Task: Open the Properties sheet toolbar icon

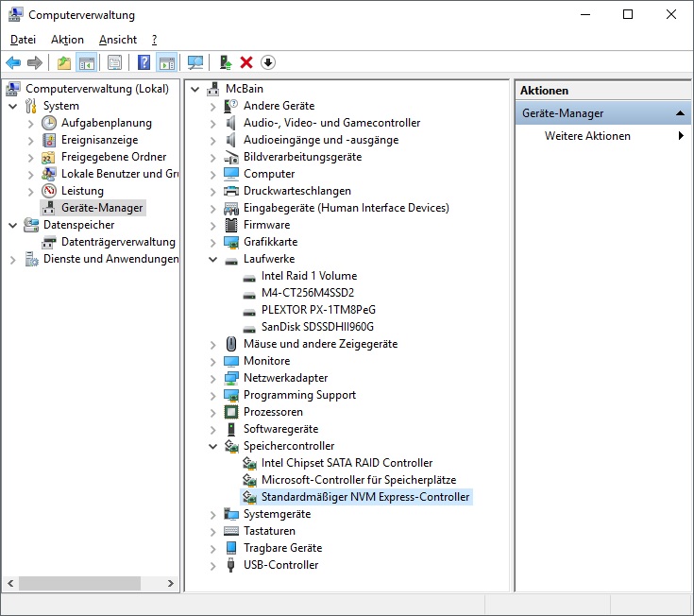Action: tap(114, 63)
